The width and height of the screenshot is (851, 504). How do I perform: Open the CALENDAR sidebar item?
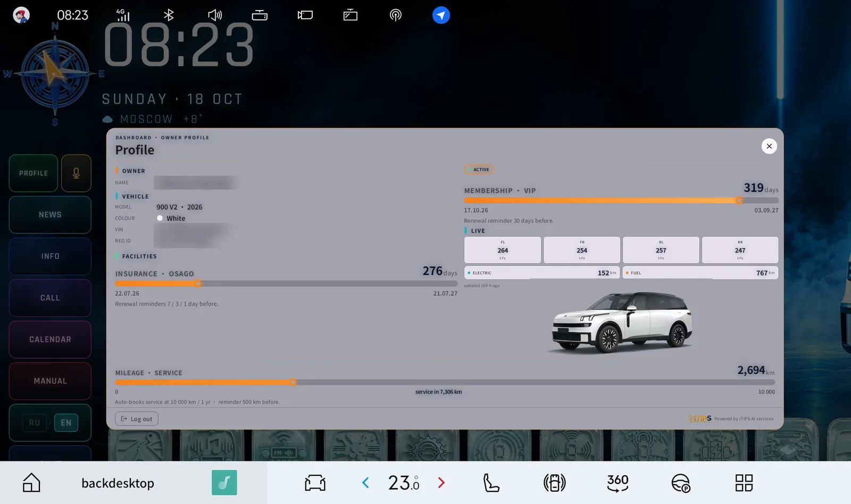(50, 339)
